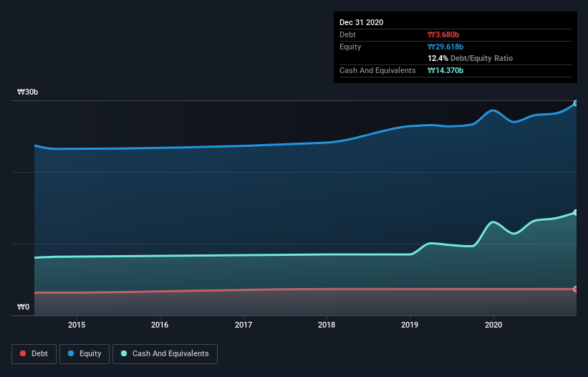This screenshot has height=377, width=588.
Task: Click the 2015 axis label
Action: click(77, 325)
